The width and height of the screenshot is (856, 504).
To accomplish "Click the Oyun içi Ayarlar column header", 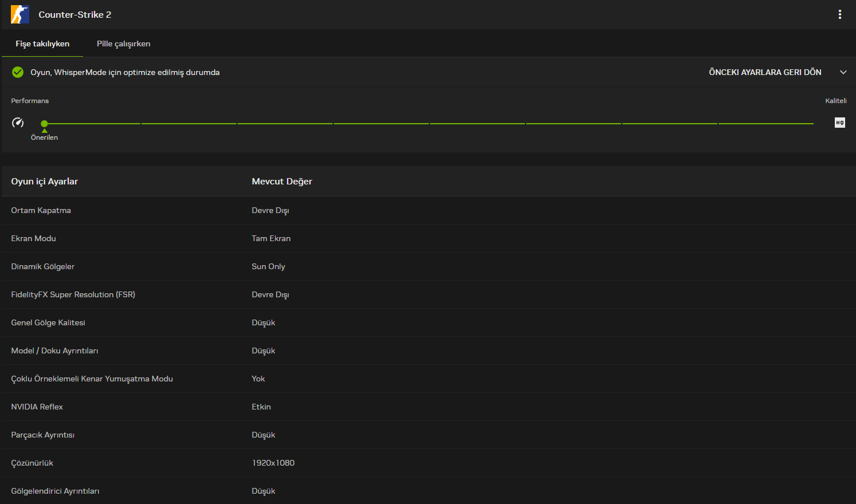I will click(45, 181).
